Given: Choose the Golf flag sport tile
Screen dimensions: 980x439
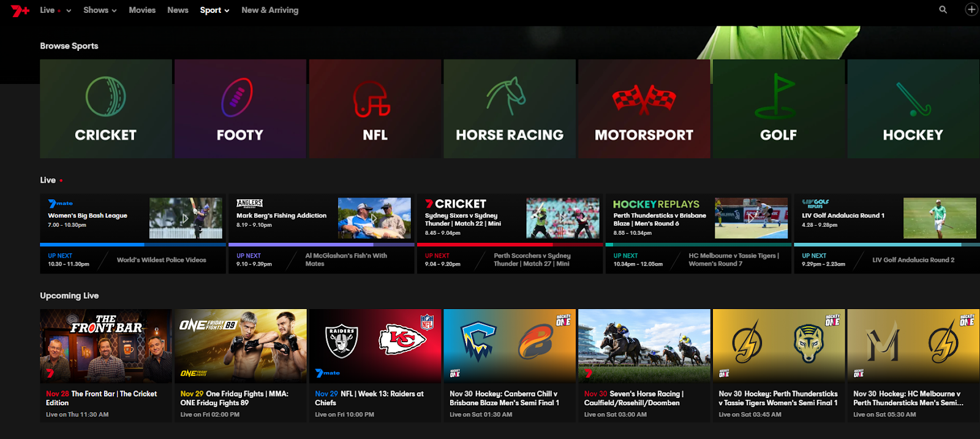Looking at the screenshot, I should (x=778, y=109).
